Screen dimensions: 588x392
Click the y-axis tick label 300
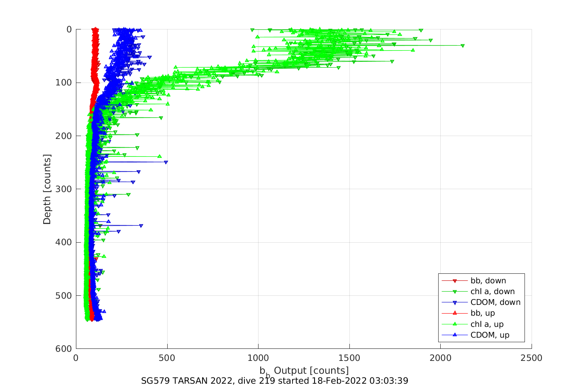click(64, 189)
